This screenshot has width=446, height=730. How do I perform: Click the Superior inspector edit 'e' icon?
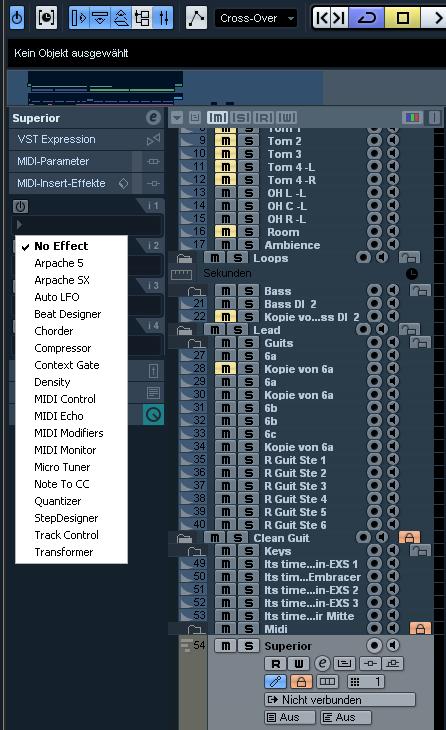coord(153,118)
